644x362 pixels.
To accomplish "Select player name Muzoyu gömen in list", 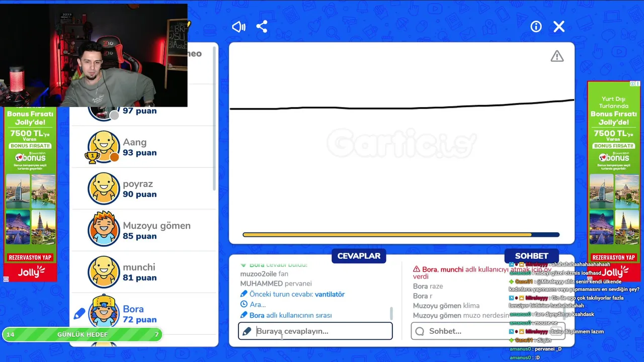I will [x=156, y=226].
